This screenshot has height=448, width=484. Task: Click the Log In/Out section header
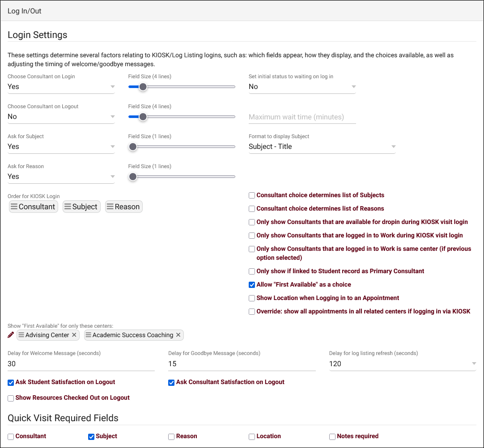[x=25, y=11]
